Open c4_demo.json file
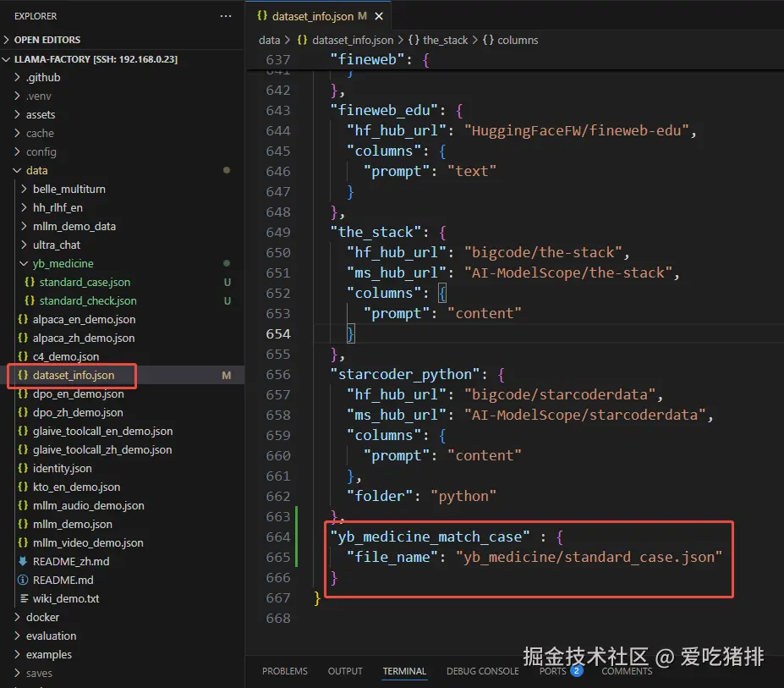Screen dimensions: 784x688 65,356
